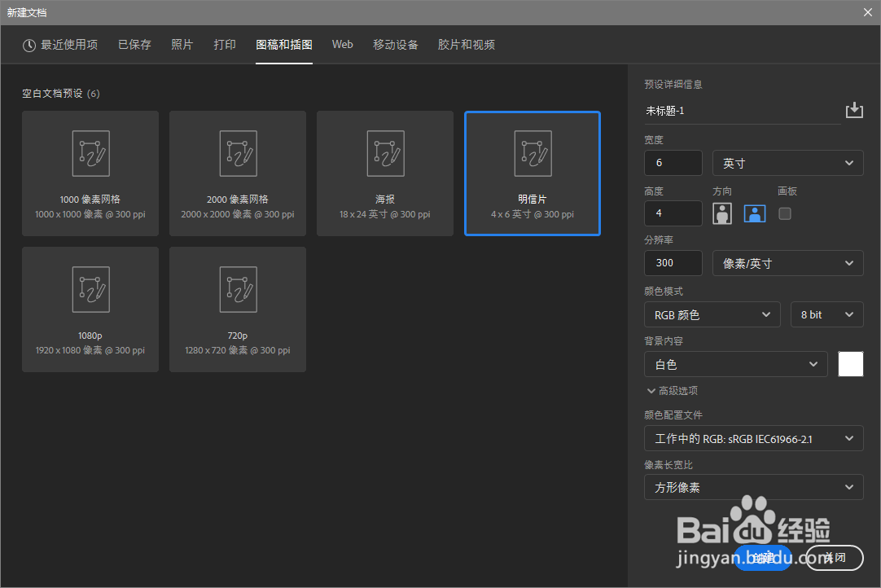Image resolution: width=881 pixels, height=588 pixels.
Task: Open the 颜色配置文件 sRGB profile dropdown
Action: 753,438
